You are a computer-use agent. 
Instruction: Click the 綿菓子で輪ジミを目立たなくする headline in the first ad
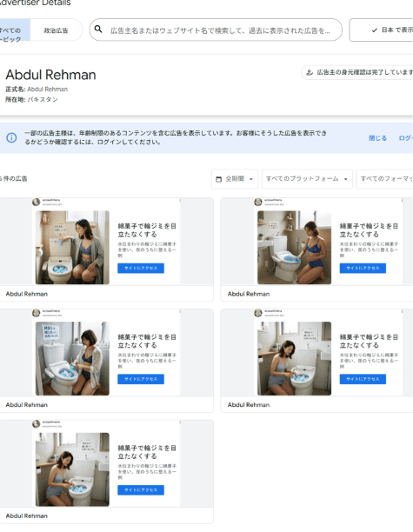point(147,230)
